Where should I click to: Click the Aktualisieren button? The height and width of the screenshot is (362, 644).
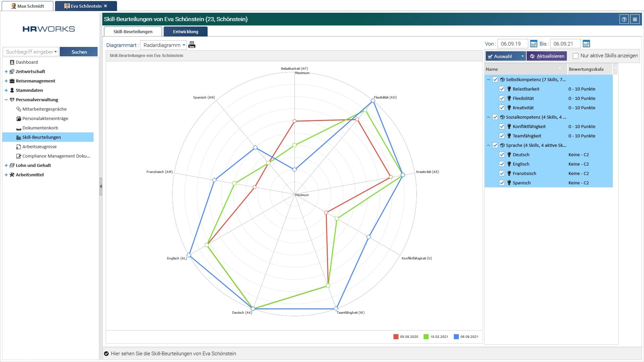(x=547, y=56)
